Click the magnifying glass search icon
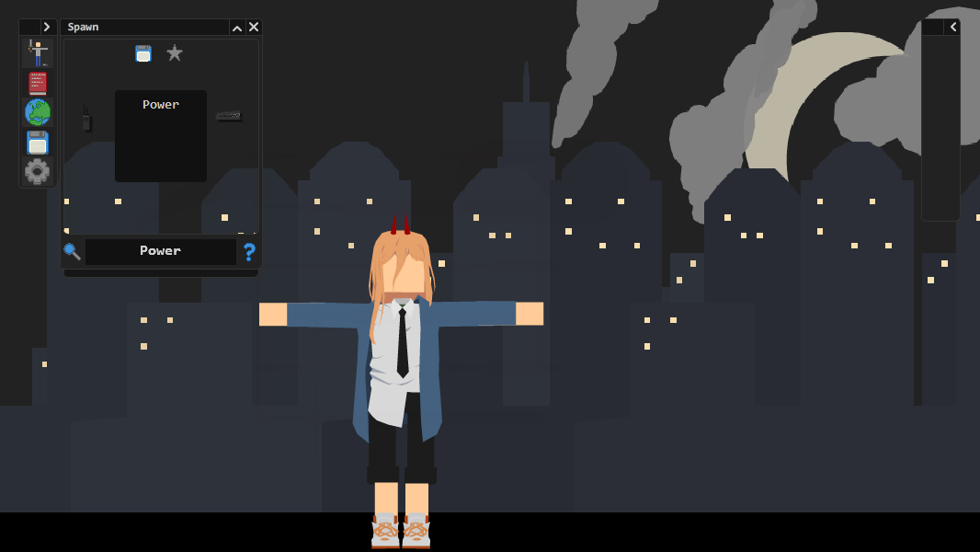Viewport: 980px width, 552px height. point(72,251)
